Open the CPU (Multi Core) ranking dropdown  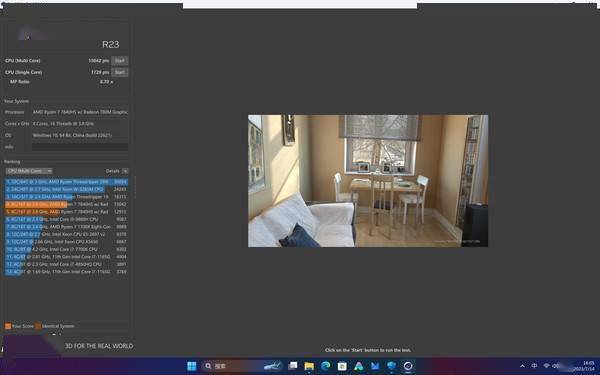[29, 171]
